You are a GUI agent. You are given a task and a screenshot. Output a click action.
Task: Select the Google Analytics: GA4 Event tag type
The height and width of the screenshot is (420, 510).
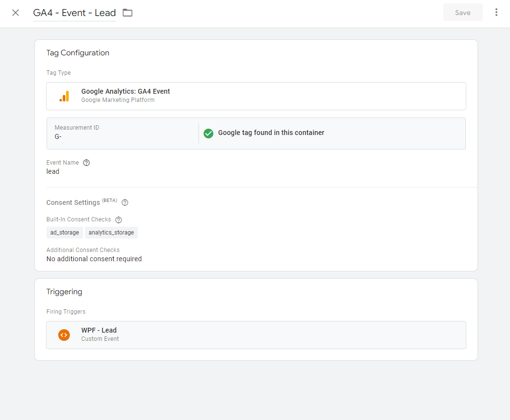coord(256,96)
